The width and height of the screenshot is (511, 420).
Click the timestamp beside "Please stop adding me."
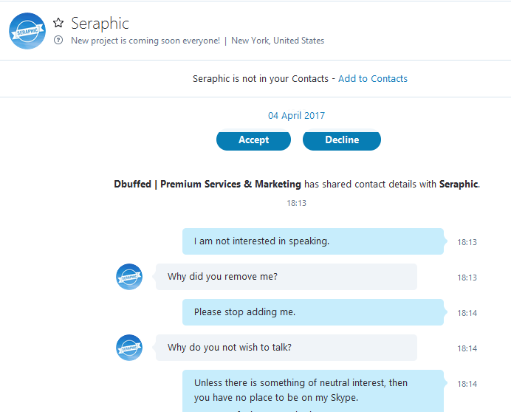tap(467, 313)
